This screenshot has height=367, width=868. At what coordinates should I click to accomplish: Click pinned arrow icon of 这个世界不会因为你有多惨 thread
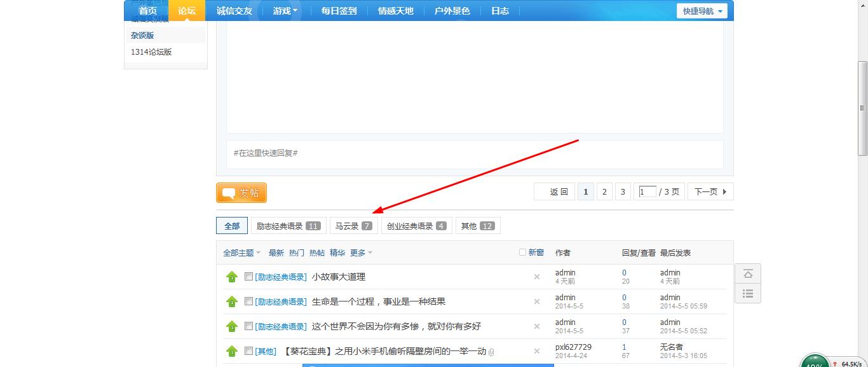(x=232, y=326)
